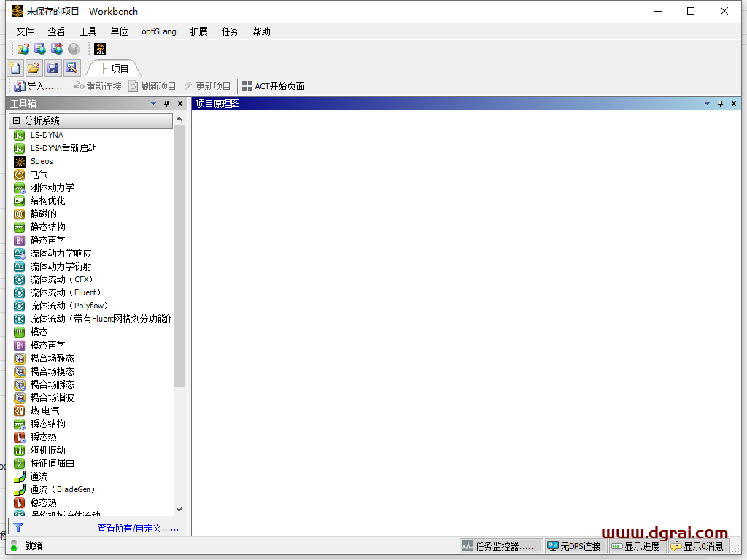Screen dimensions: 747x560
Task: Open the 文件 menu
Action: coord(25,31)
